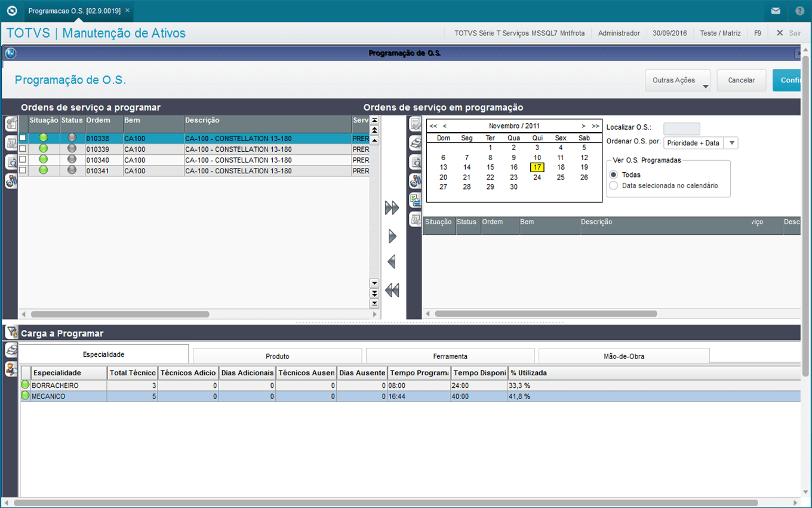
Task: Click the Sair exit link
Action: click(x=789, y=33)
